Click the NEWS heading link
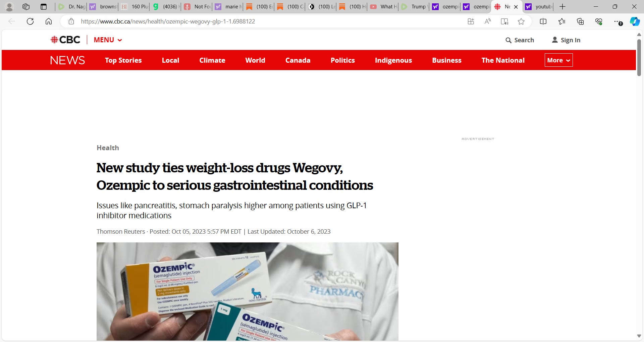 pos(67,60)
